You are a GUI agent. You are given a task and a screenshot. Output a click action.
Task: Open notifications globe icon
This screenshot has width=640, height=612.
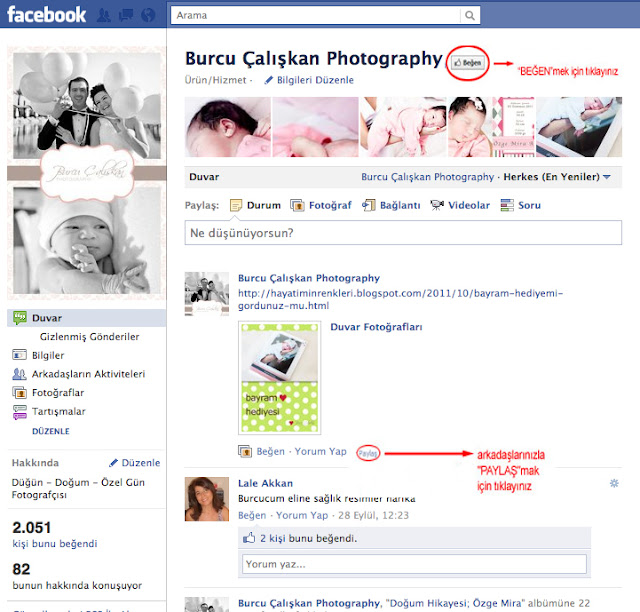coord(148,15)
